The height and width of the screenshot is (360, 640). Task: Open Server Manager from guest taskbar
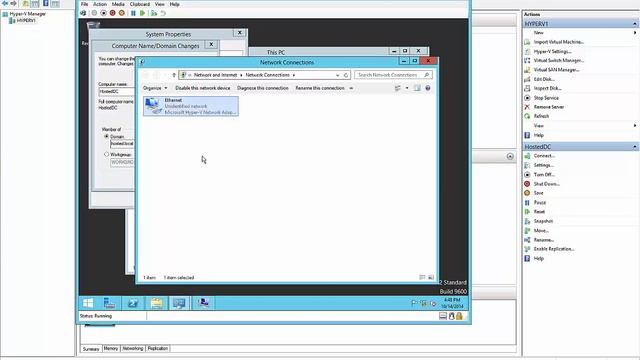point(109,303)
